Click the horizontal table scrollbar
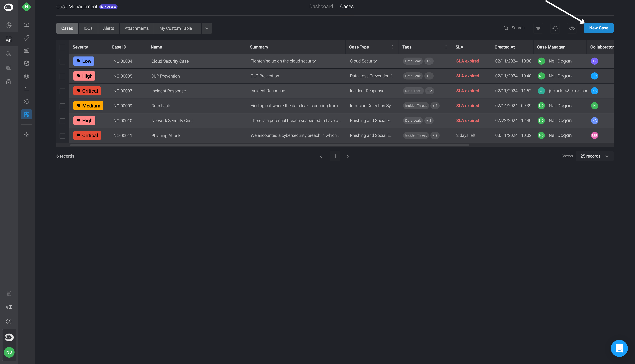 coord(270,145)
